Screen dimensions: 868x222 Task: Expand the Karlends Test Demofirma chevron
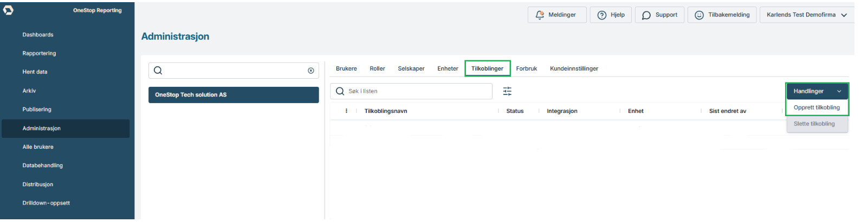point(844,15)
